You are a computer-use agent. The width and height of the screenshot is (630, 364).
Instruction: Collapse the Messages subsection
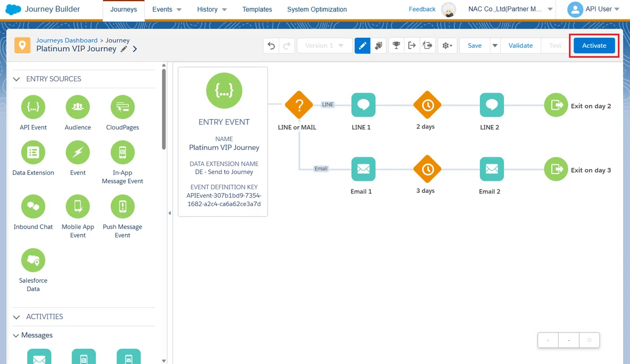point(16,335)
